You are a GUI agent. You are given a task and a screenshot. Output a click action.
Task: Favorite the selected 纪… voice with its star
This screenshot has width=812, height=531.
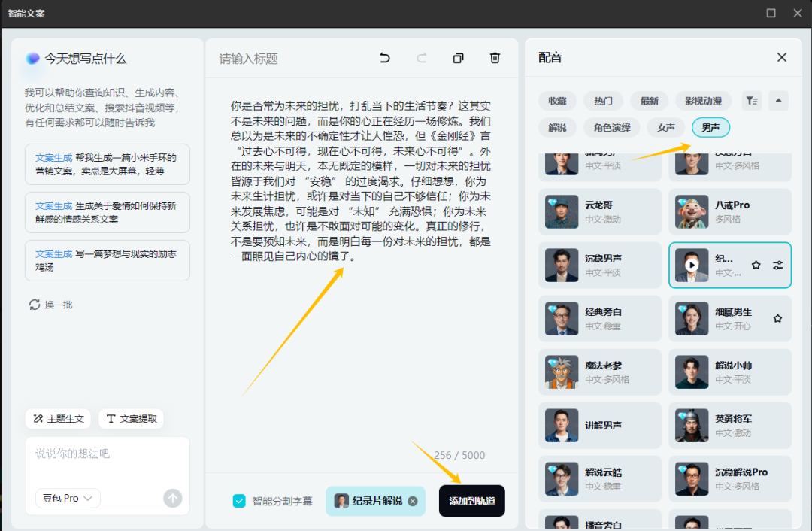tap(756, 265)
